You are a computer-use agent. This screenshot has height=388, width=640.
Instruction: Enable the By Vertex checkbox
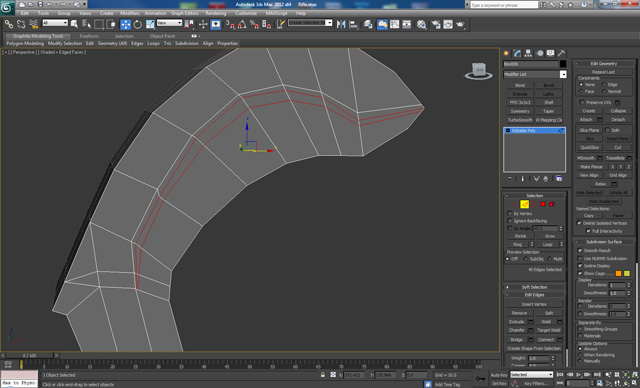coord(509,214)
